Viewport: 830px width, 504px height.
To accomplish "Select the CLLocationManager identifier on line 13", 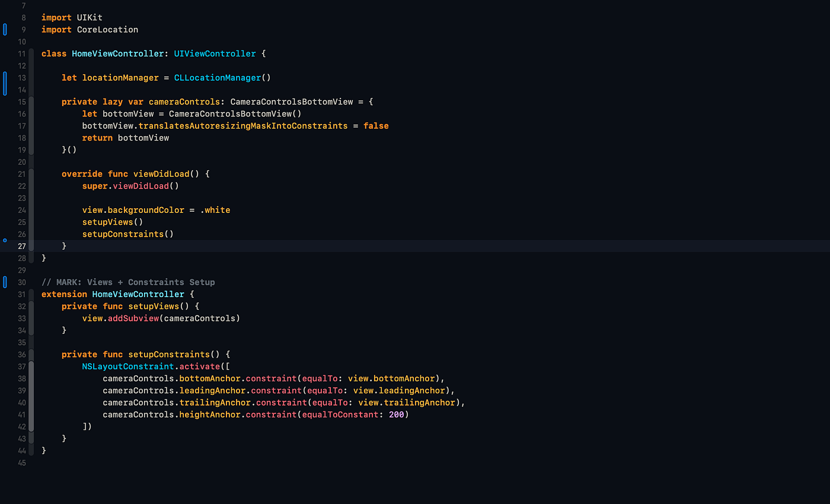I will [x=217, y=78].
